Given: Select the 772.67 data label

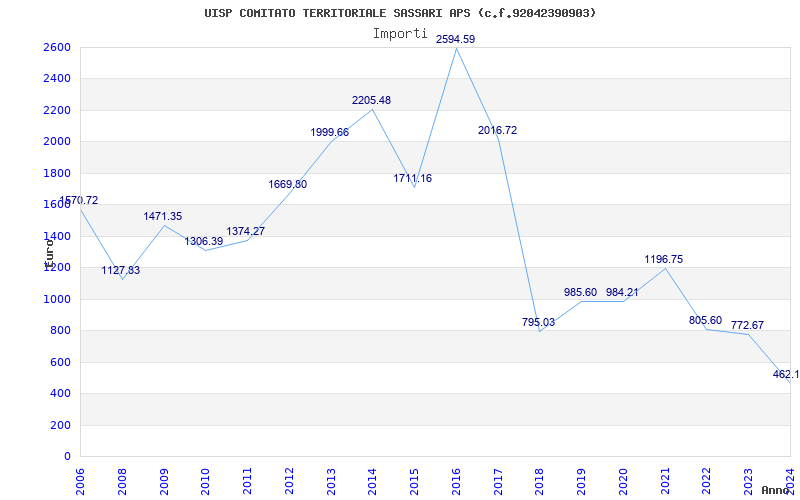Looking at the screenshot, I should point(747,326).
